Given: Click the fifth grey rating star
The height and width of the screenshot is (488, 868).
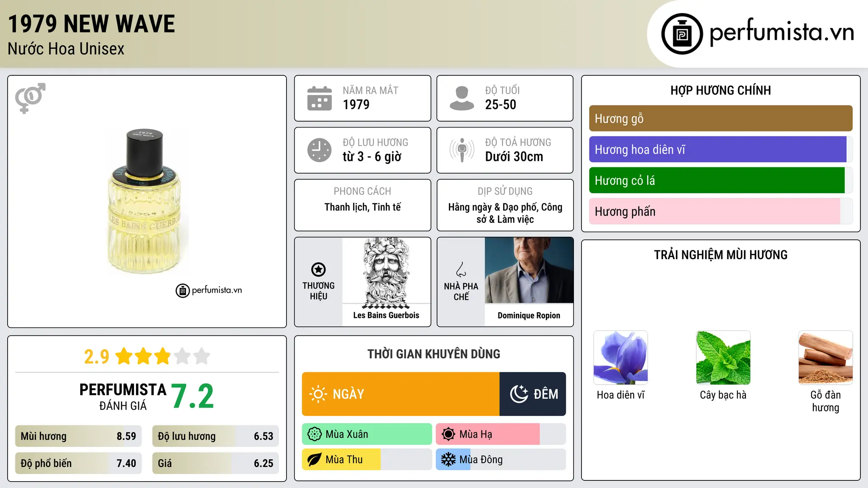Looking at the screenshot, I should coord(202,356).
